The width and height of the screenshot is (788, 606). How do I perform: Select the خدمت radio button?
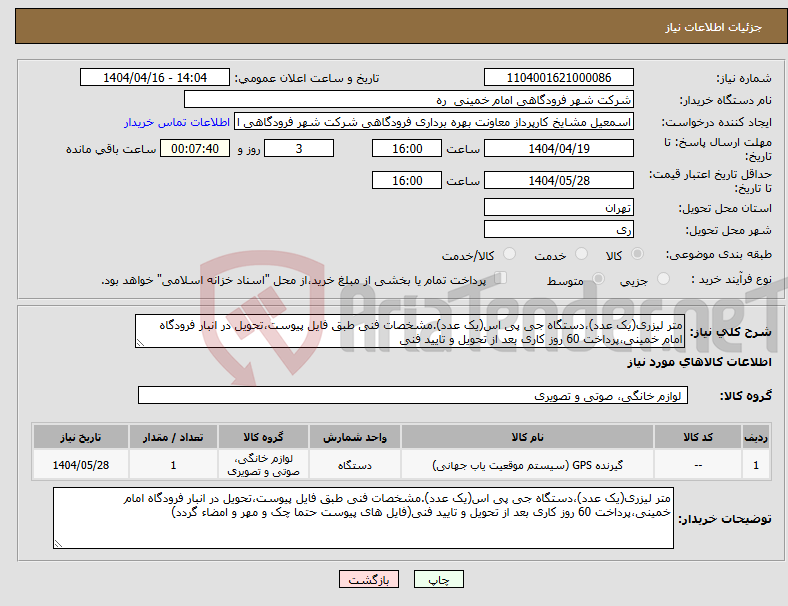click(581, 254)
